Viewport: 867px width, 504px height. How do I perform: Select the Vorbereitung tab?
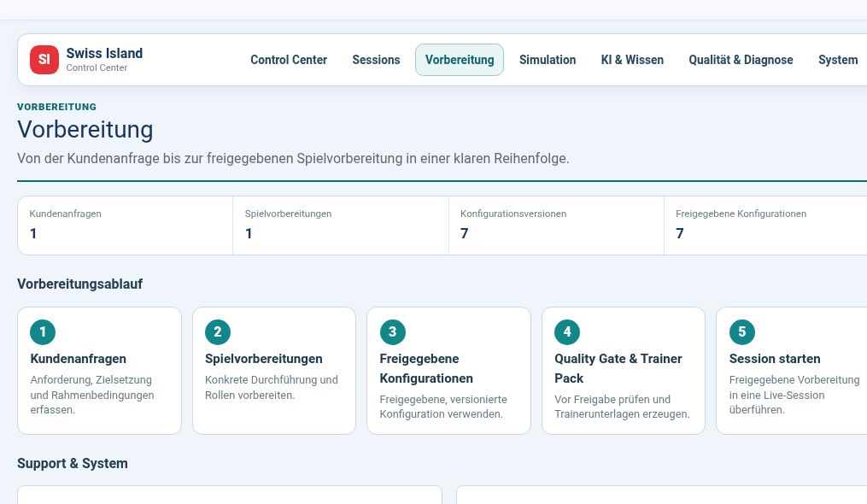(460, 60)
